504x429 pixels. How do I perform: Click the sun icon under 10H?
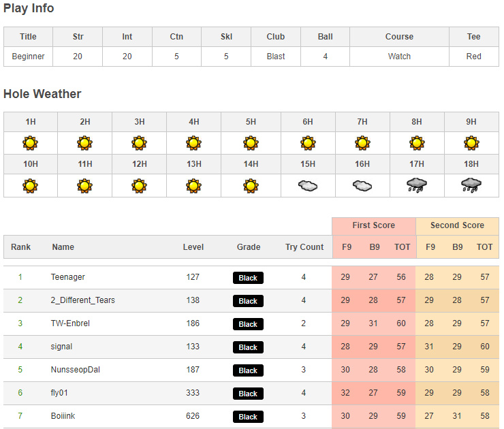pos(30,185)
